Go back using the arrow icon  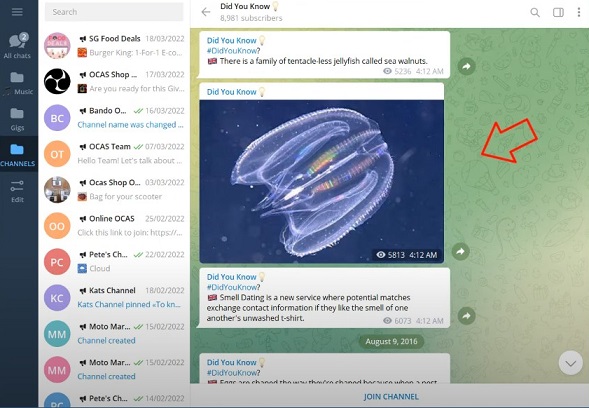(x=206, y=12)
